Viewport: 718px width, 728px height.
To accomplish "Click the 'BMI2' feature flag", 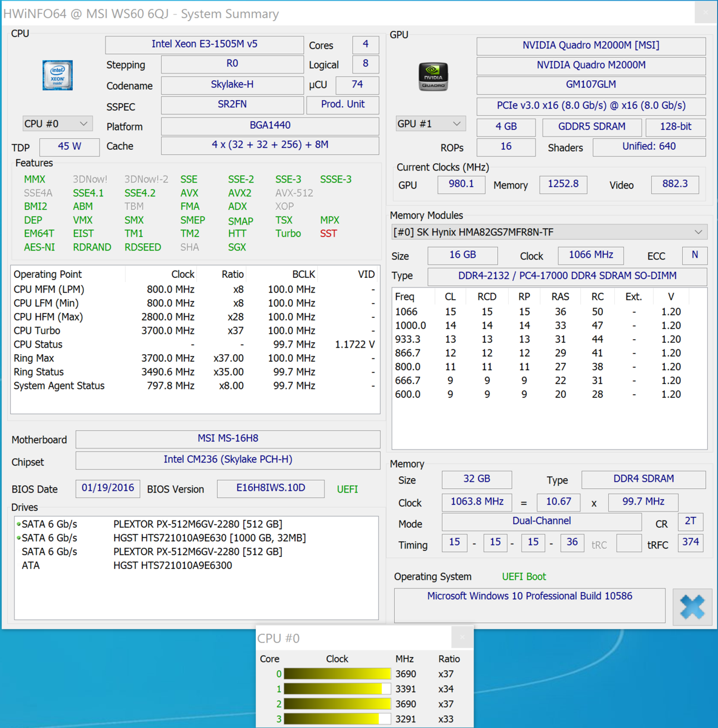I will pyautogui.click(x=36, y=206).
